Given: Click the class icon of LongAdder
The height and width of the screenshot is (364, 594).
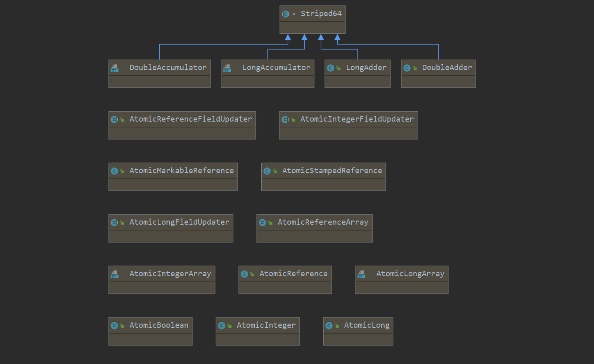Looking at the screenshot, I should 331,68.
